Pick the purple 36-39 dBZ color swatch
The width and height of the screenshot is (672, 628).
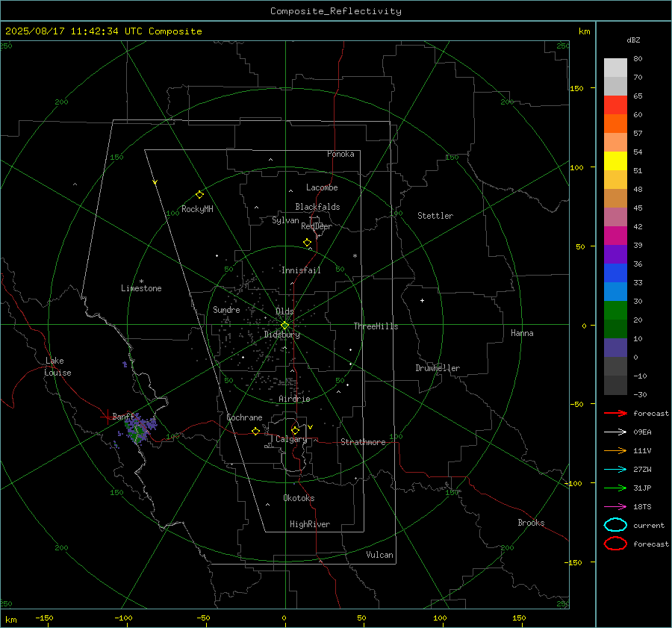pos(615,254)
